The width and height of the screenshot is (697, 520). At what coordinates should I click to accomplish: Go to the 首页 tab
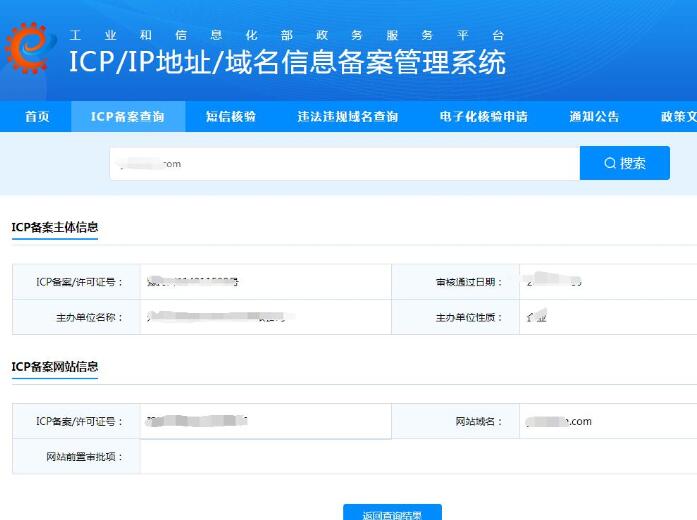pyautogui.click(x=37, y=117)
